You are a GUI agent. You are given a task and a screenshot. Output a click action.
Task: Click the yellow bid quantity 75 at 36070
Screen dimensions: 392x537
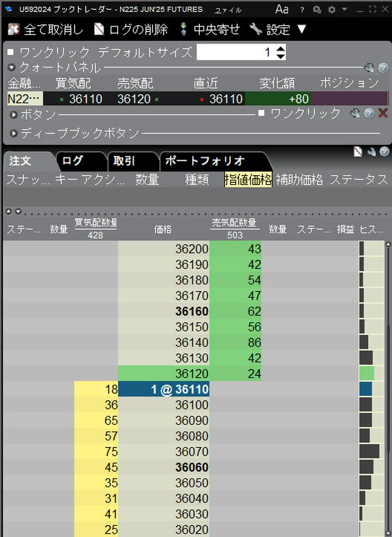(96, 451)
